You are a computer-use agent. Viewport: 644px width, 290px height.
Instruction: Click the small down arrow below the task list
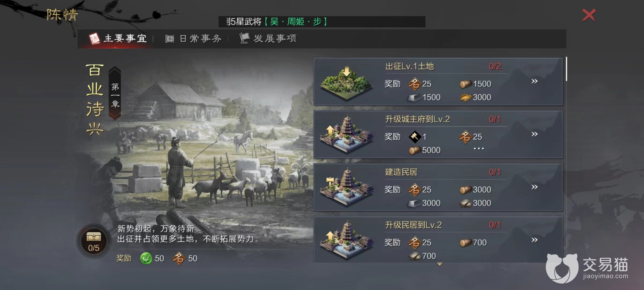pos(440,264)
